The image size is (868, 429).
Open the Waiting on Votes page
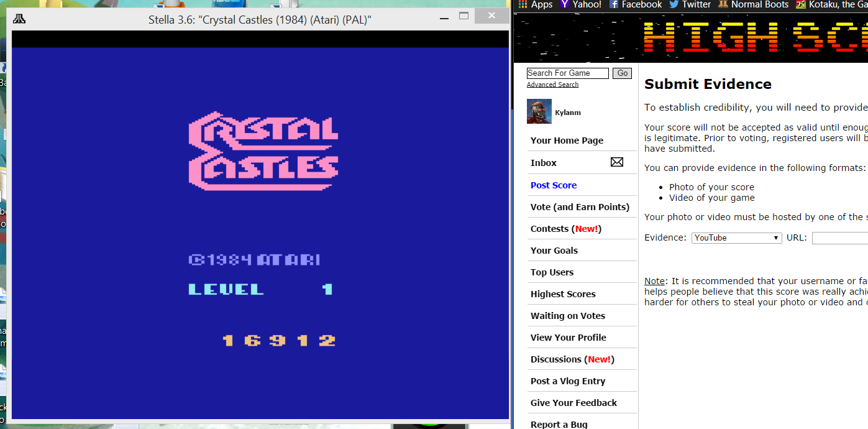click(x=567, y=316)
